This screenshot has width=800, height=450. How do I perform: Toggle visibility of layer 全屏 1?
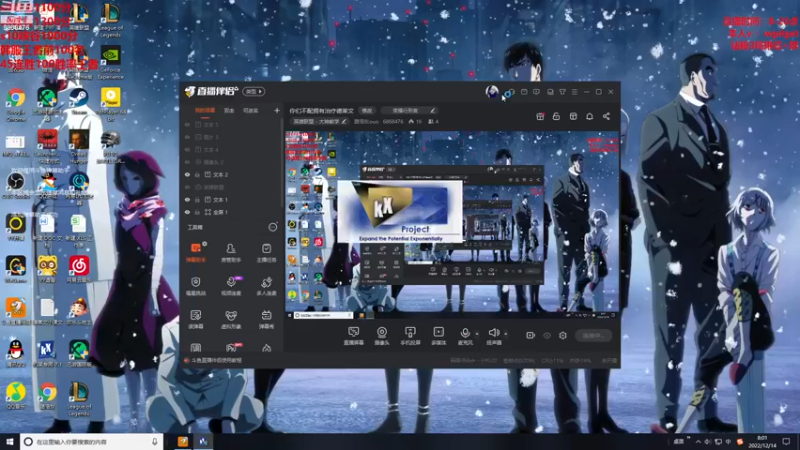(x=187, y=212)
